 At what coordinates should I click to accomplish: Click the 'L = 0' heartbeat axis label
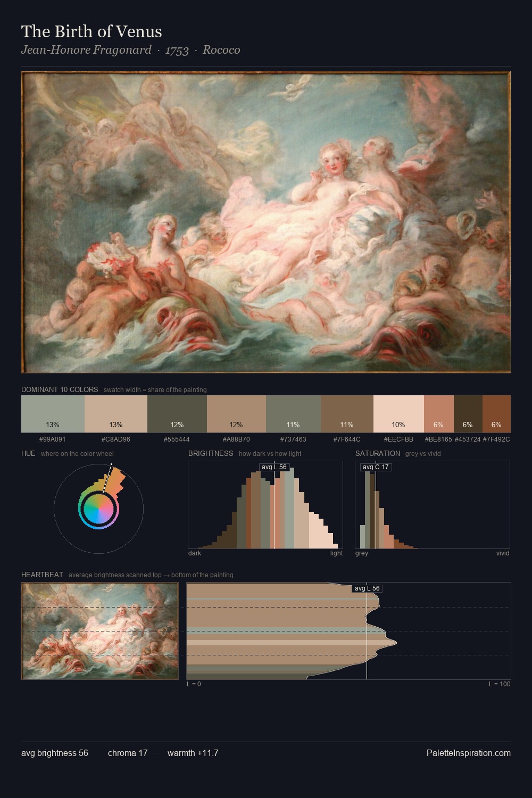click(x=194, y=684)
